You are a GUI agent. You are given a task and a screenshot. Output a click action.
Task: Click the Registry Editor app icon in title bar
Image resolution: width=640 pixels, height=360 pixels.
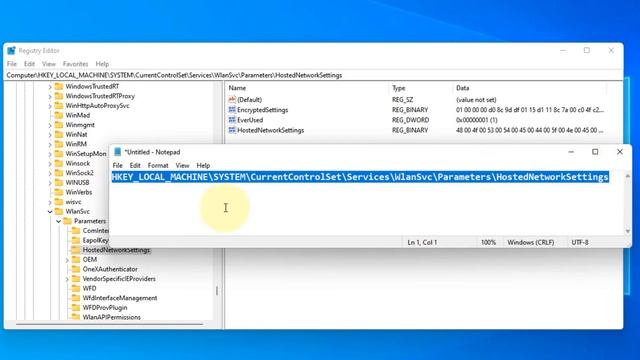(x=11, y=51)
